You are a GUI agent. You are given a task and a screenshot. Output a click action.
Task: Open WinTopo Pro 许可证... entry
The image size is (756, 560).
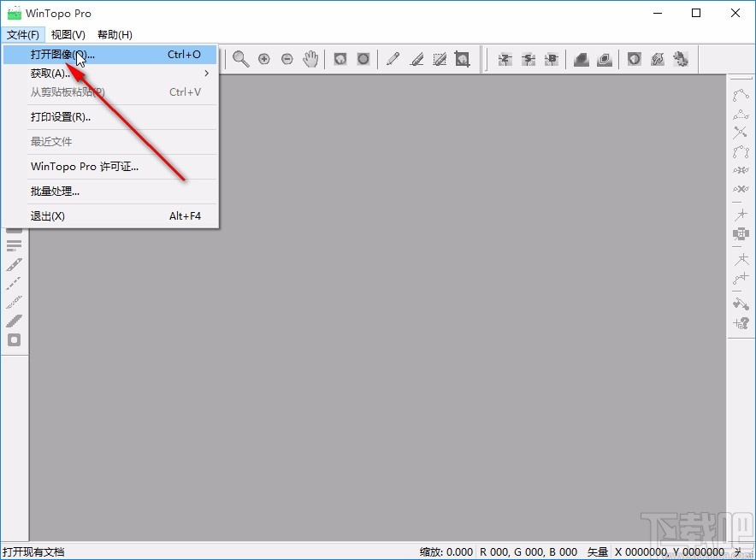point(110,167)
